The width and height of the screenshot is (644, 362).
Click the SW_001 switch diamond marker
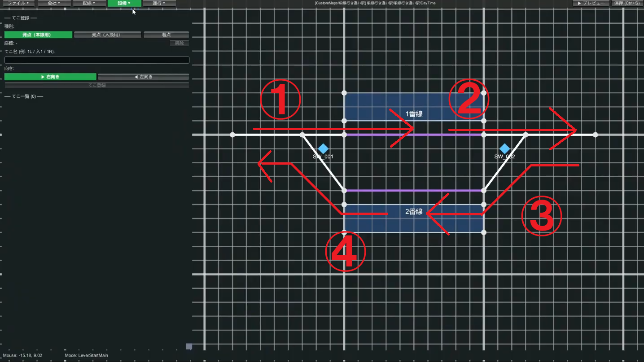pyautogui.click(x=323, y=149)
